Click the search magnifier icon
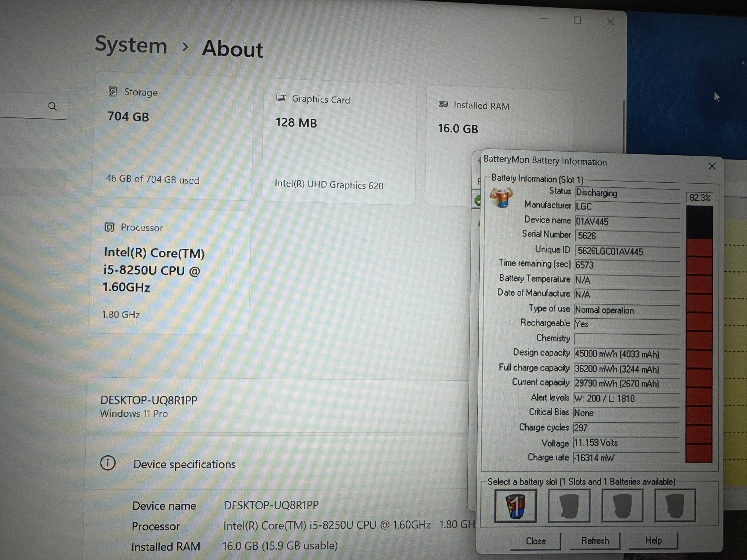Screen dimensions: 747x560 coord(53,106)
